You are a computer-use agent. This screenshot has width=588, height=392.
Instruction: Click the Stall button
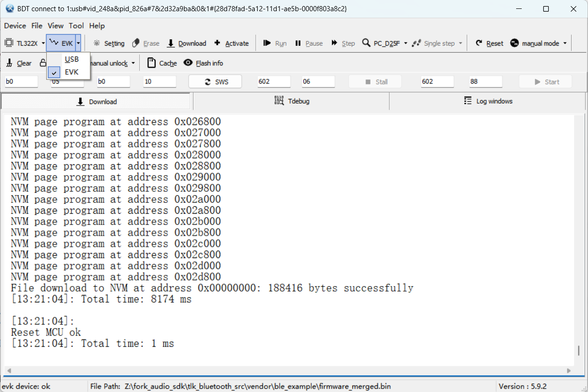coord(375,82)
